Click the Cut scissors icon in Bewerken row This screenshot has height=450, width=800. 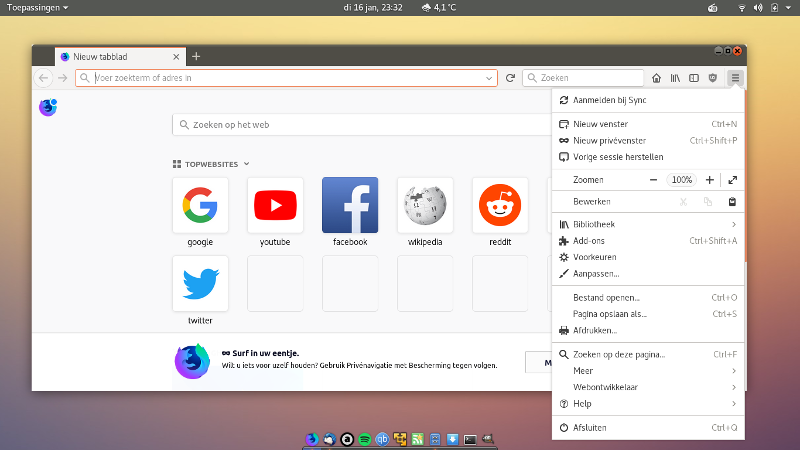click(x=683, y=202)
